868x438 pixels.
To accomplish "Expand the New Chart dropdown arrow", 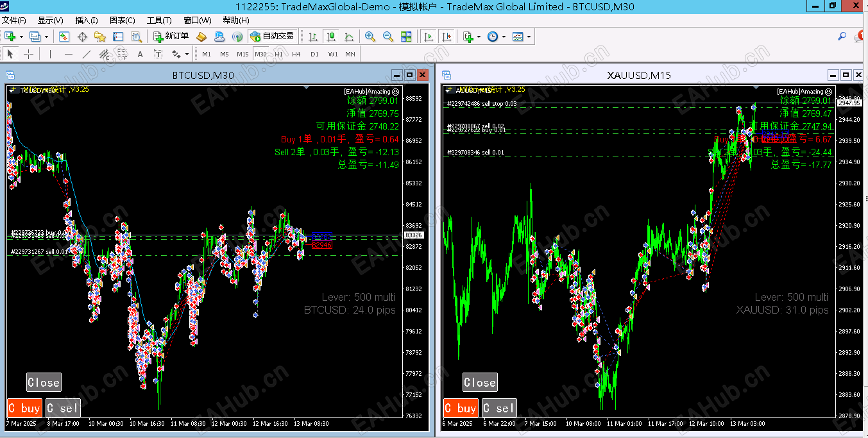I will point(21,37).
